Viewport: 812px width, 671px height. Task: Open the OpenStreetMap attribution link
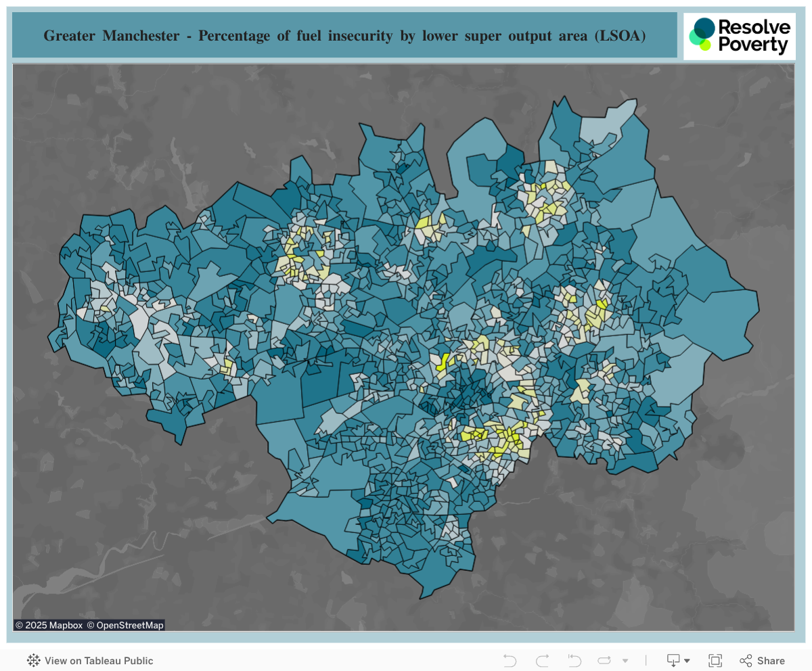(x=125, y=625)
